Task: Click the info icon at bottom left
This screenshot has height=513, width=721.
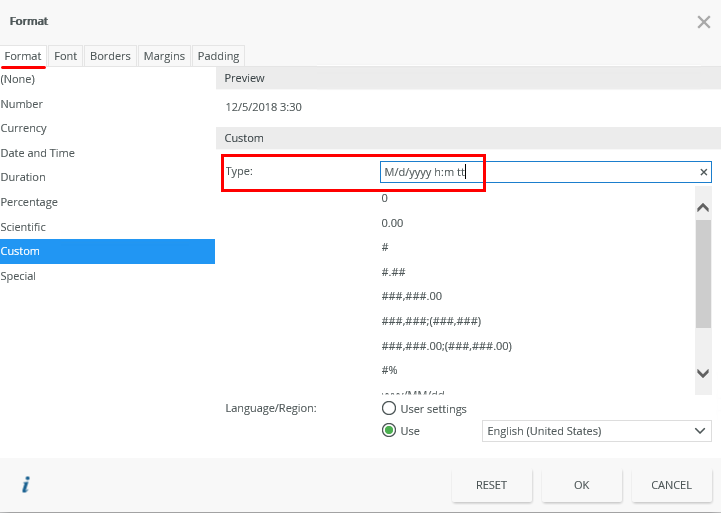Action: 26,485
